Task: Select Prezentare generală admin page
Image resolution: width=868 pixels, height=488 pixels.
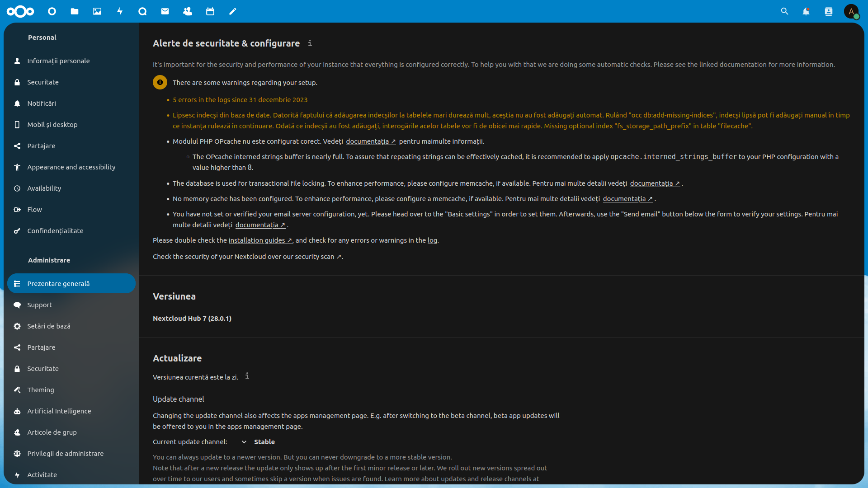Action: (71, 284)
